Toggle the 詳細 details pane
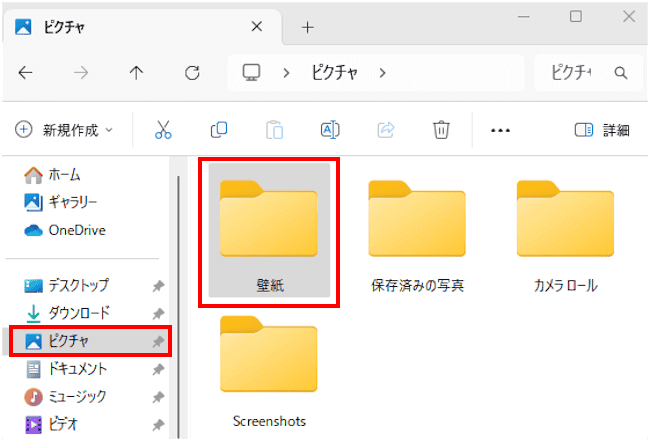This screenshot has height=441, width=650. coord(602,130)
